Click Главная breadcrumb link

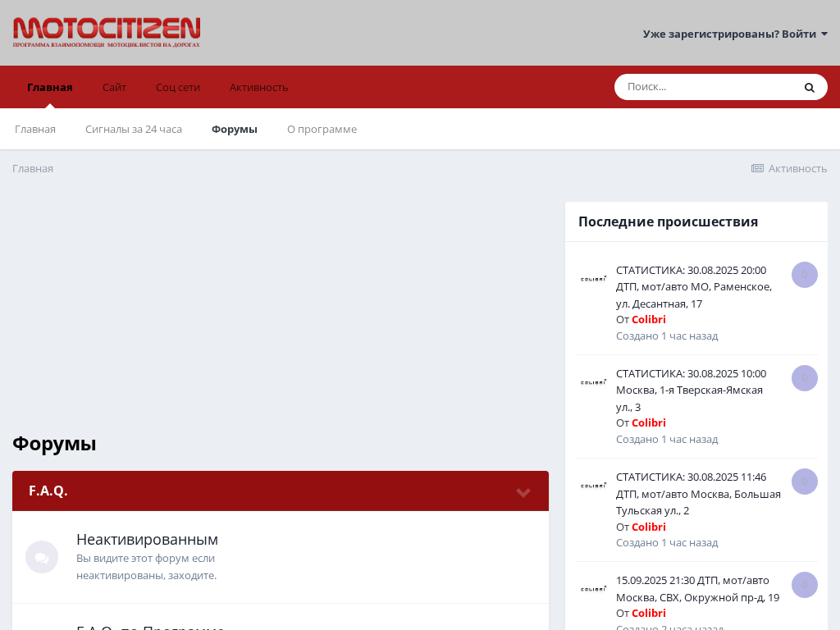coord(33,168)
